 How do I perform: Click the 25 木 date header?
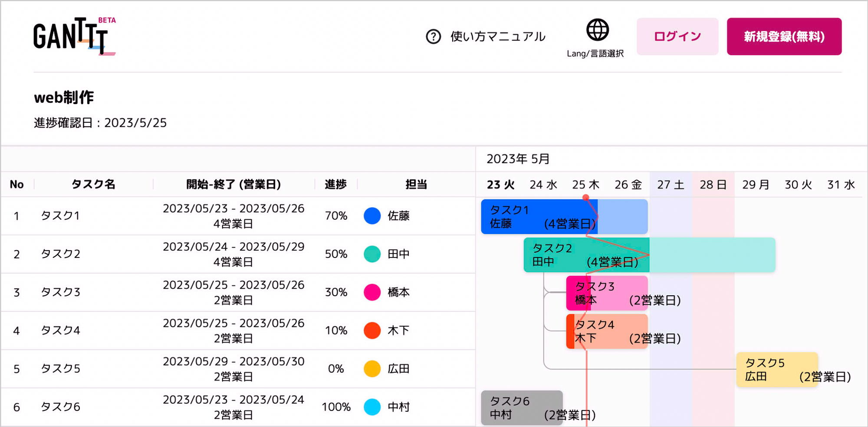coord(585,185)
